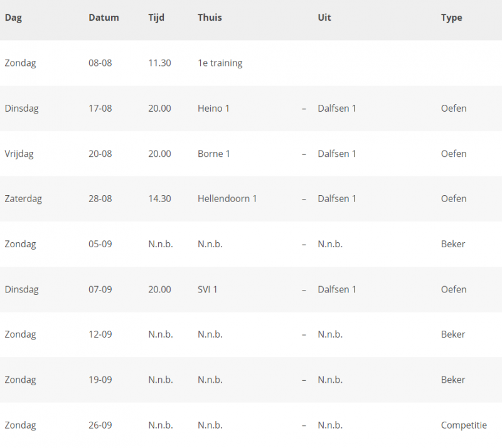This screenshot has height=448, width=502.
Task: Click the Hellendoorn 1 team name
Action: click(227, 199)
